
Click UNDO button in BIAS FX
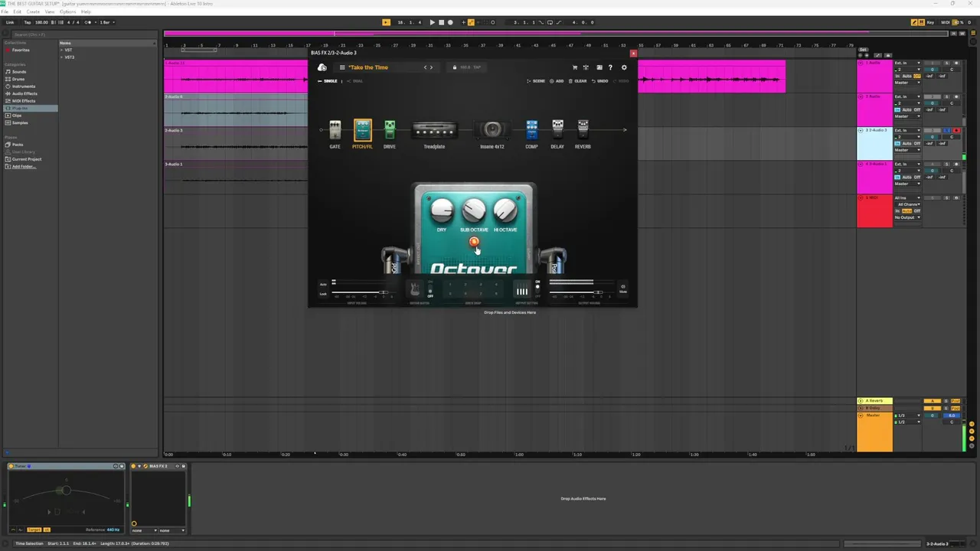click(x=599, y=81)
